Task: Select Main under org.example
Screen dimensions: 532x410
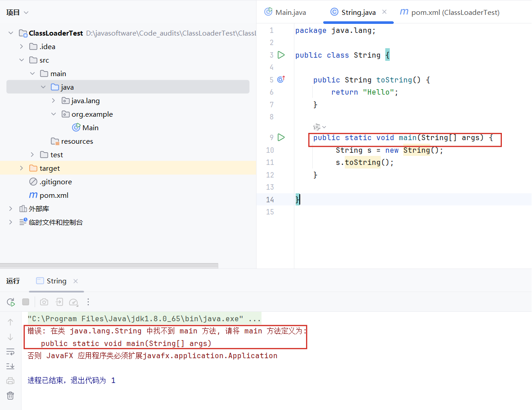Action: [128, 128]
